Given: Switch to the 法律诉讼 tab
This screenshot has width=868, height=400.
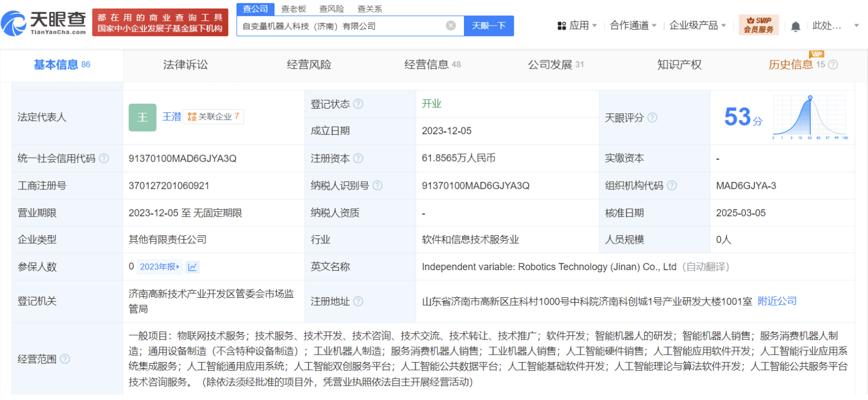Looking at the screenshot, I should click(x=185, y=65).
